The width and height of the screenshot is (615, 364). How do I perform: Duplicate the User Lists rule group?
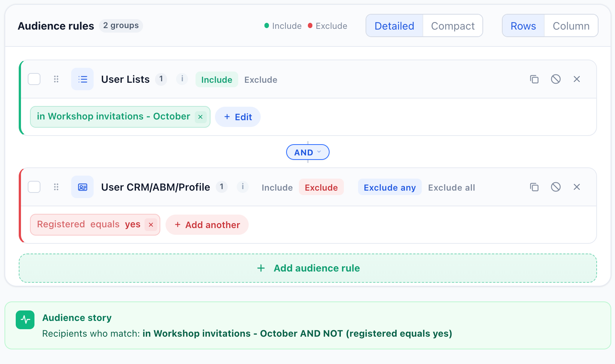pyautogui.click(x=534, y=79)
